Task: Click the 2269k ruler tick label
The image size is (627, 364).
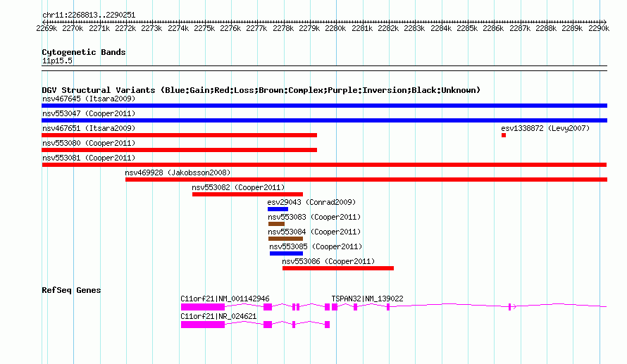Action: pos(46,28)
